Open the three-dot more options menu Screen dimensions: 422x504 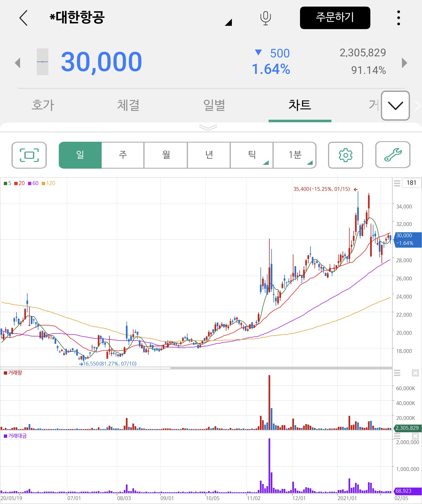click(x=398, y=18)
